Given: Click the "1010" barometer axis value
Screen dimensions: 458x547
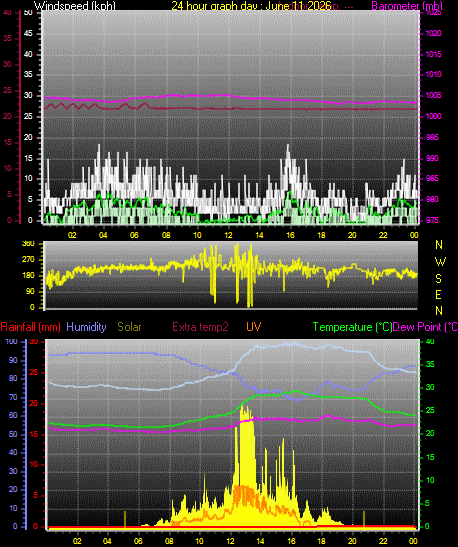Looking at the screenshot, I should pos(434,74).
